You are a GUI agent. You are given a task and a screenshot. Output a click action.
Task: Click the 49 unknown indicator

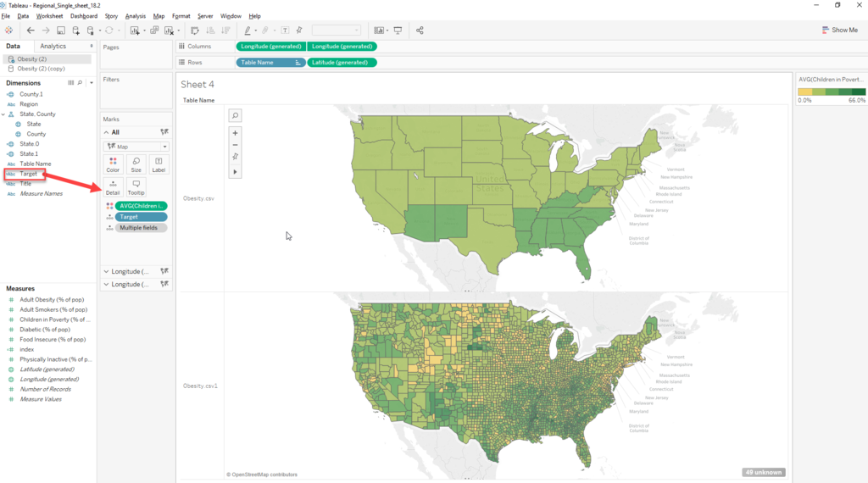pyautogui.click(x=764, y=473)
